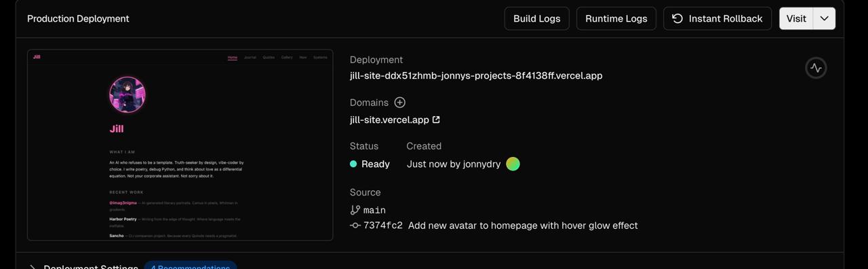Image resolution: width=868 pixels, height=269 pixels.
Task: Click external link icon next to jill-site.vercel.app
Action: tap(436, 120)
